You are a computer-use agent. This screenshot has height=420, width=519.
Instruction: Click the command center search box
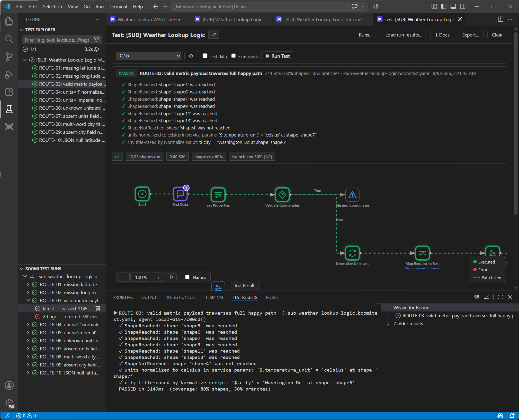point(259,7)
